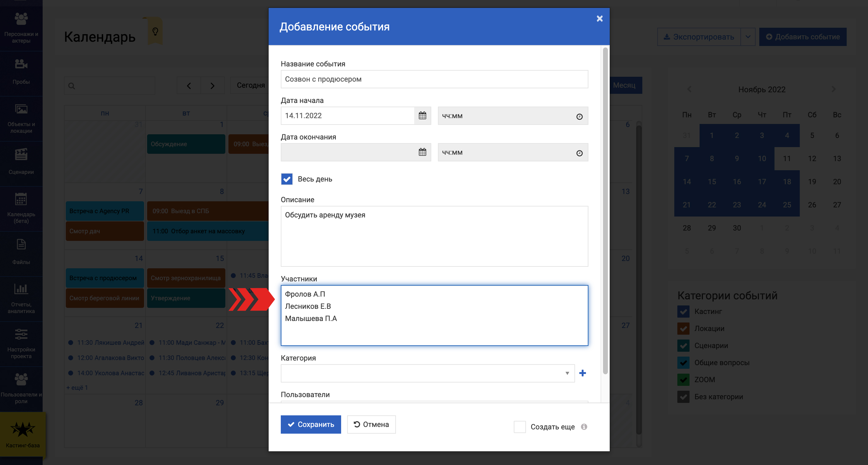Click the Описание text area
868x465 pixels.
(434, 236)
